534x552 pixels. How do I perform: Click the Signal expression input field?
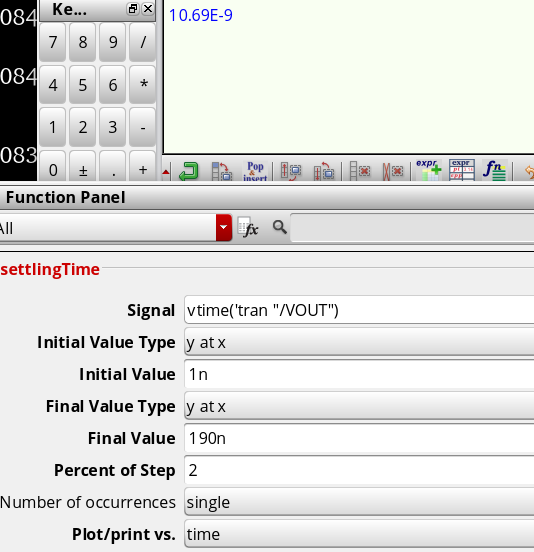(359, 310)
